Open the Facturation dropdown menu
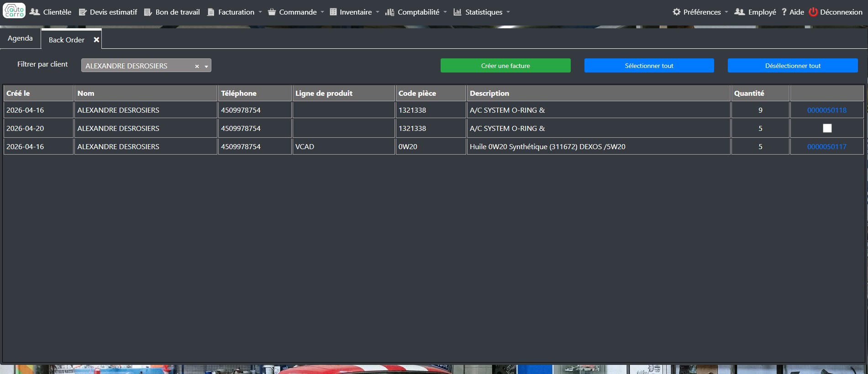 236,12
